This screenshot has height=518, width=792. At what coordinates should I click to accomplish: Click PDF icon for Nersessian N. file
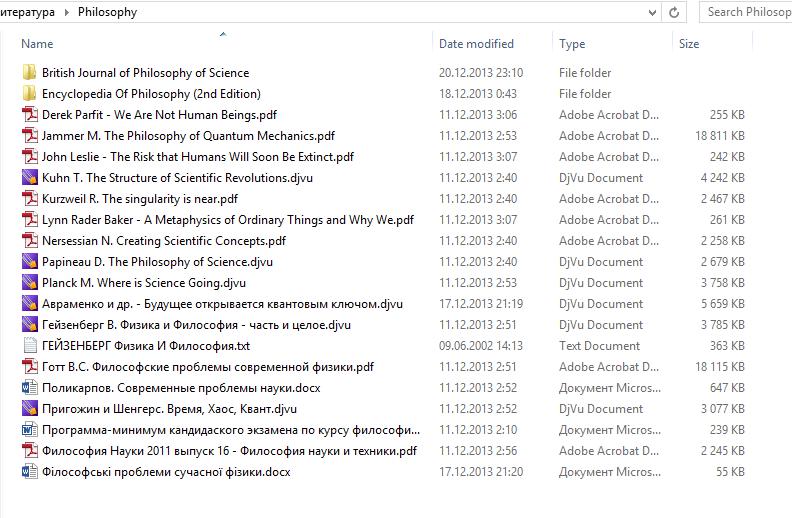(x=30, y=241)
